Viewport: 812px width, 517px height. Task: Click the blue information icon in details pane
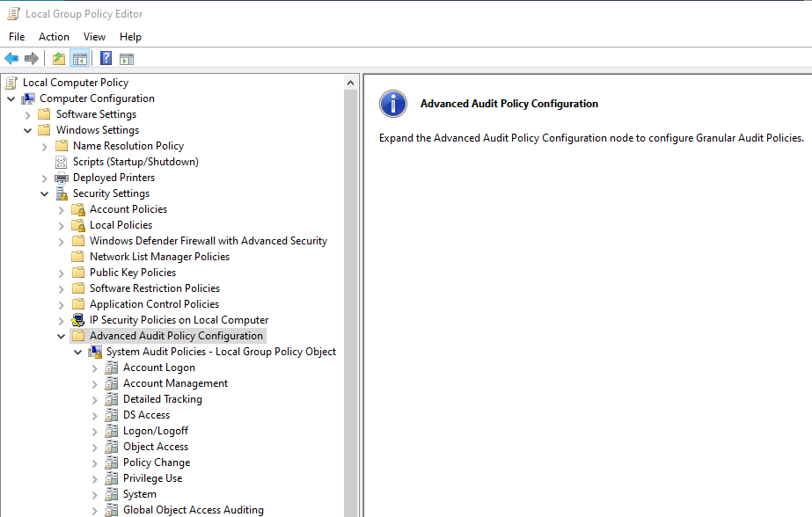(393, 104)
